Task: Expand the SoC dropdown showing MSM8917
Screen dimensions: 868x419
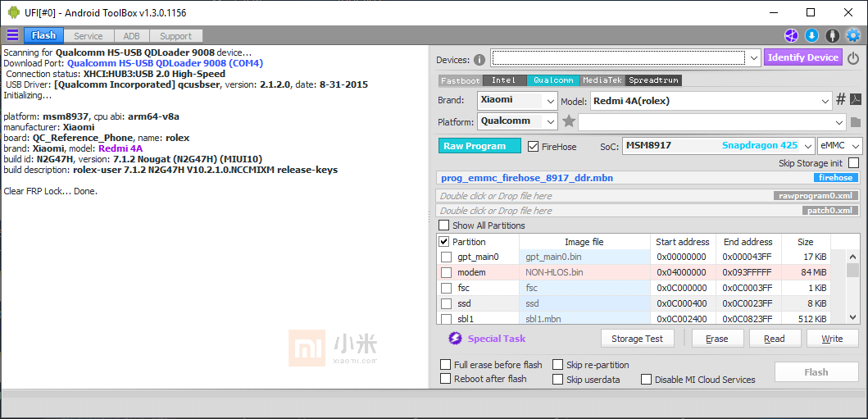Action: 807,146
